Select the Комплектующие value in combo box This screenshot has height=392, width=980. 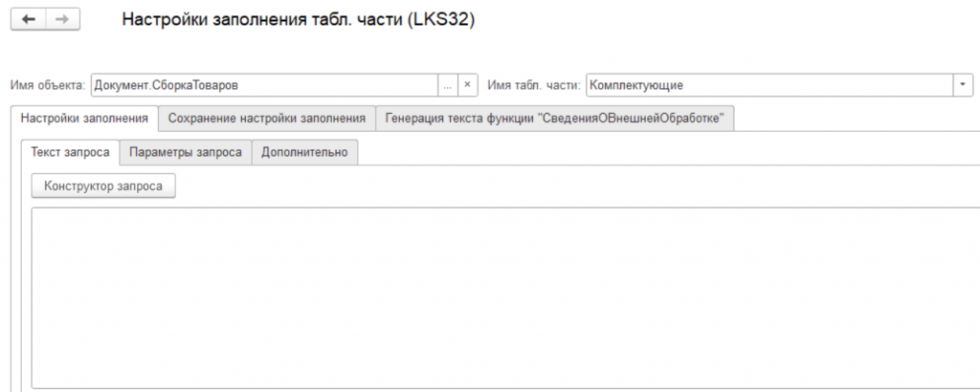(x=636, y=85)
